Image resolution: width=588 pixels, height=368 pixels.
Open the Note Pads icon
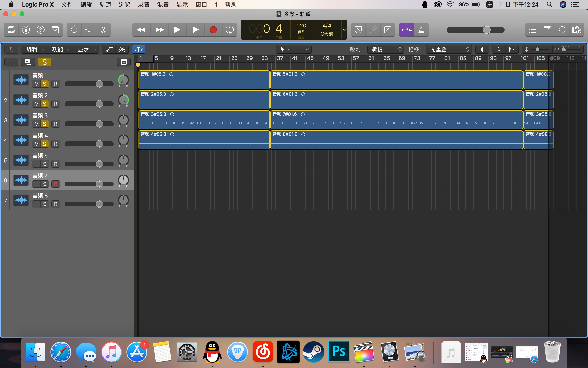click(x=547, y=30)
